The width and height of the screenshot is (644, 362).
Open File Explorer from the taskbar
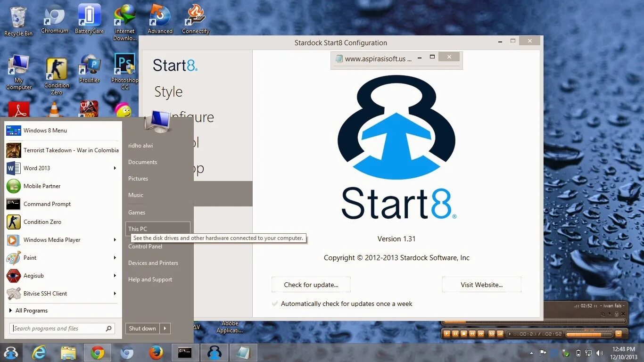click(x=68, y=353)
